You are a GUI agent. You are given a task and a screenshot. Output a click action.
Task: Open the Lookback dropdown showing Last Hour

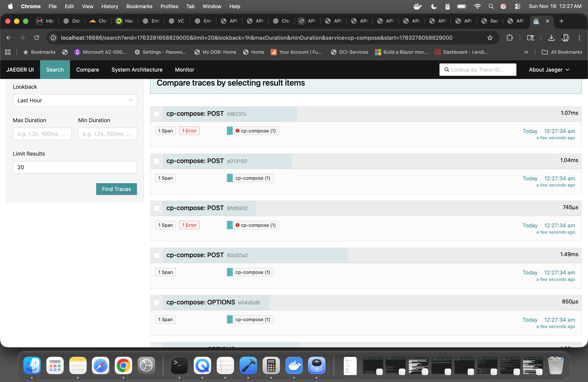point(75,100)
